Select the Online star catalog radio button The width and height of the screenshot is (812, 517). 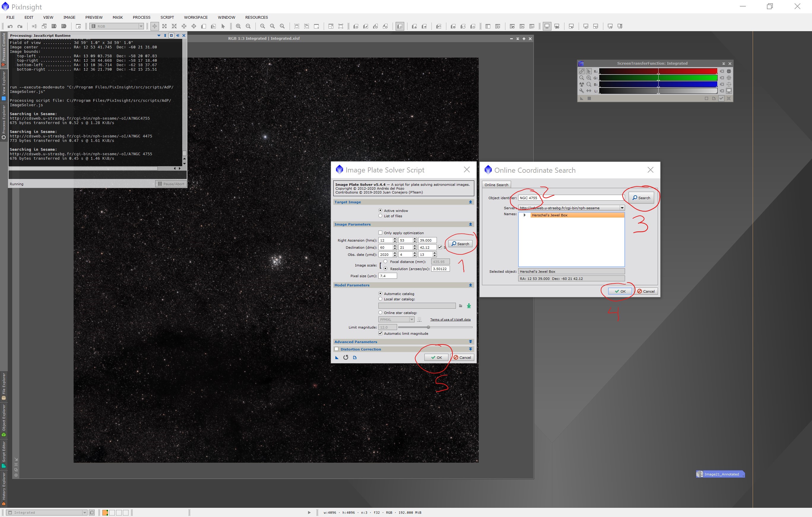coord(380,313)
